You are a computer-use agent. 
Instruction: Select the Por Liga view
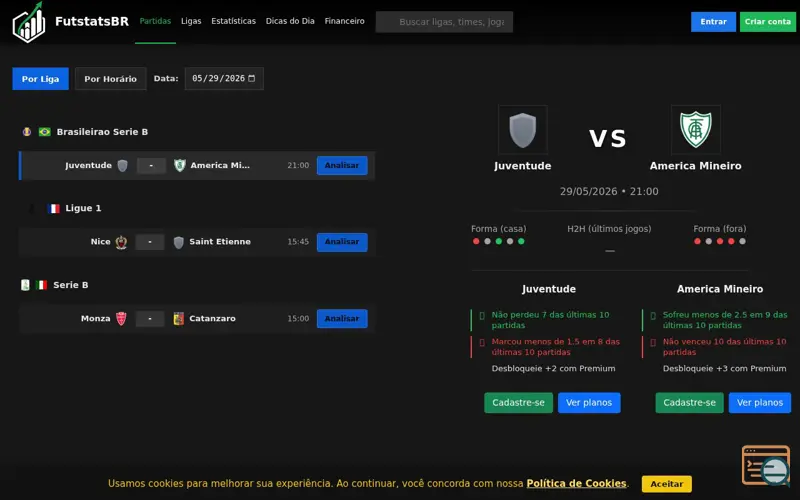point(40,79)
